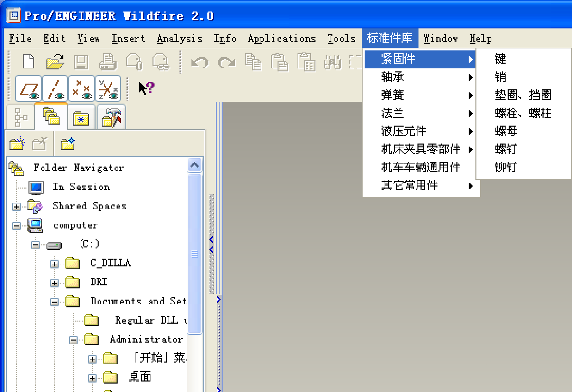Switch to the Connections navigator tab
This screenshot has width=572, height=392.
point(112,117)
